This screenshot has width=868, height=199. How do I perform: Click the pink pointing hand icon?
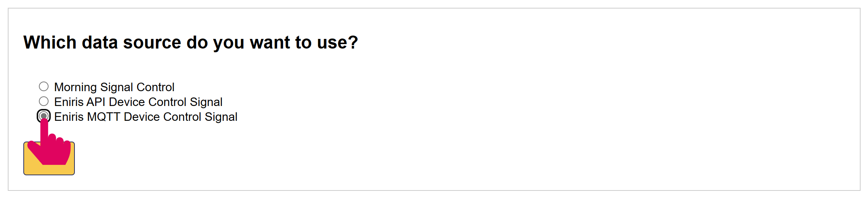coord(52,148)
